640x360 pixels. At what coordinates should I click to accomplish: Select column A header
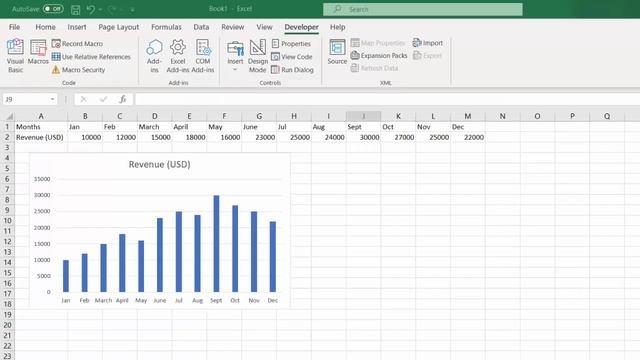(41, 116)
